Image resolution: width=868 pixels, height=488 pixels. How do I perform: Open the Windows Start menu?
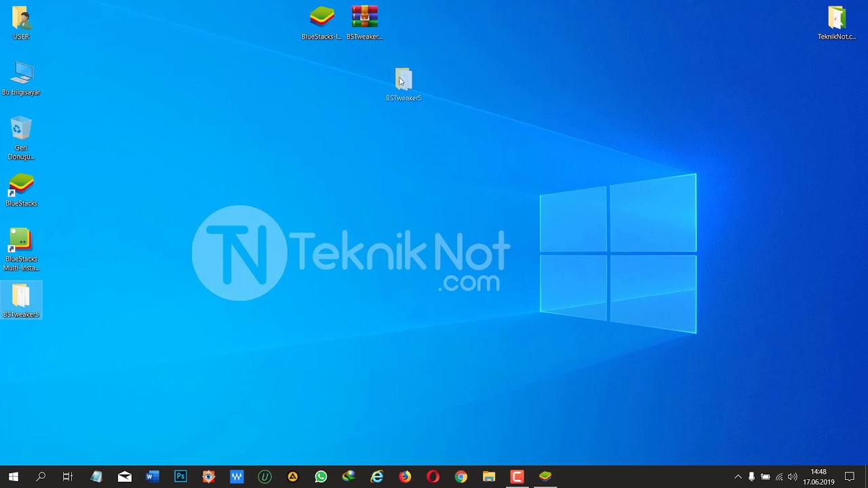click(x=13, y=476)
